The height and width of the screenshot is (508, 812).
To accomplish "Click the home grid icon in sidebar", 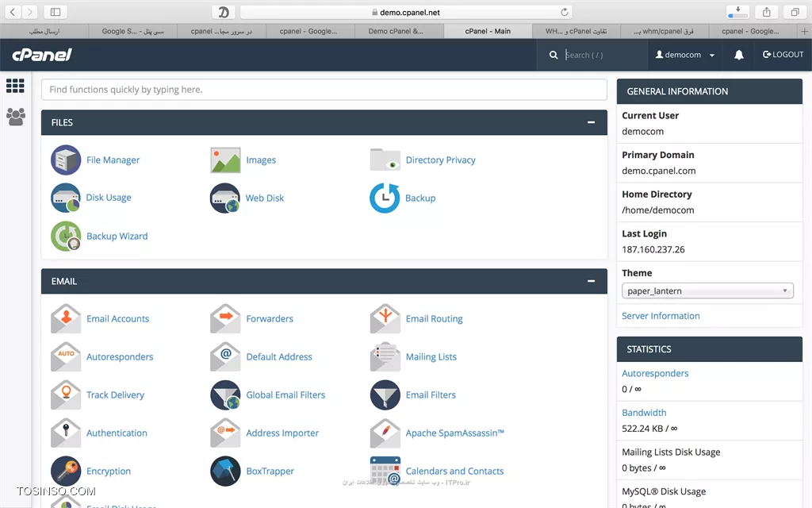I will (x=15, y=86).
